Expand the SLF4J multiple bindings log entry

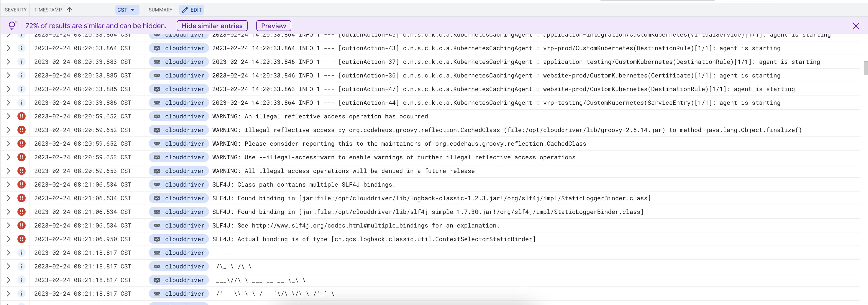point(8,184)
